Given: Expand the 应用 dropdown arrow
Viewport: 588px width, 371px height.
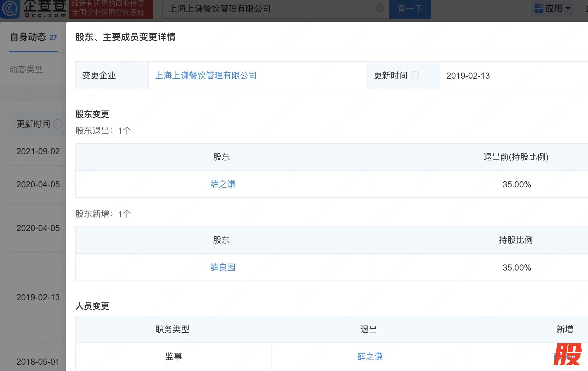Looking at the screenshot, I should (568, 9).
